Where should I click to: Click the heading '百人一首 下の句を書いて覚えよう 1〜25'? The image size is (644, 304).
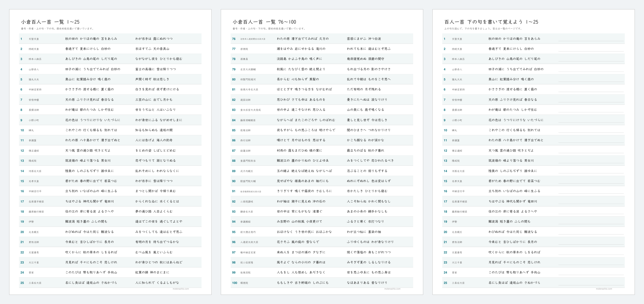pos(491,22)
